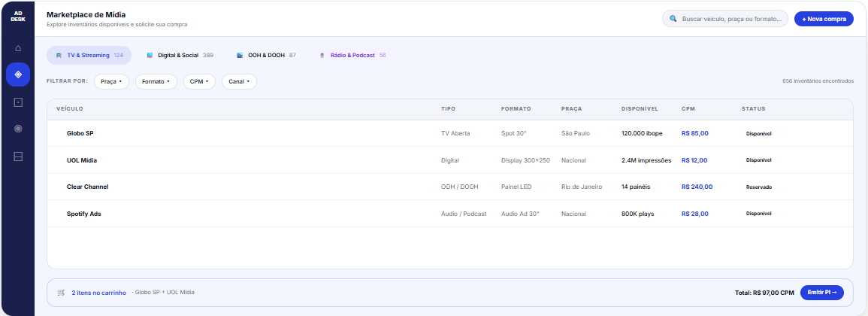Open the split-panel icon in sidebar
868x316 pixels.
(x=18, y=156)
